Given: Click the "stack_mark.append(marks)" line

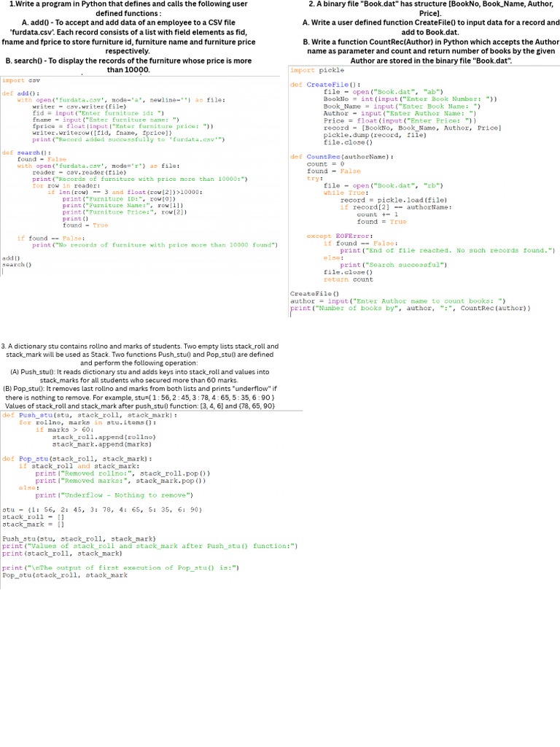Looking at the screenshot, I should pos(102,444).
